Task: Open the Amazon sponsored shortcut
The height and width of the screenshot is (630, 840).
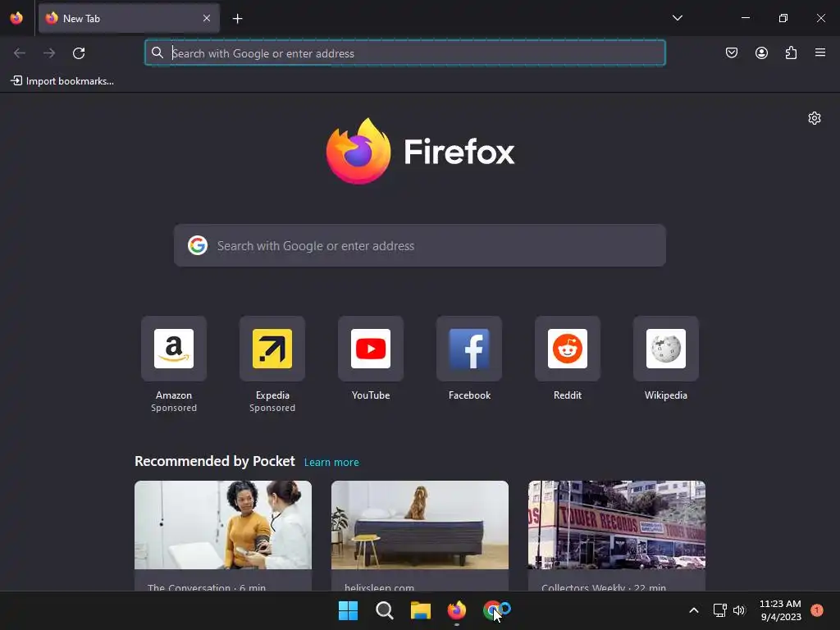Action: tap(174, 349)
